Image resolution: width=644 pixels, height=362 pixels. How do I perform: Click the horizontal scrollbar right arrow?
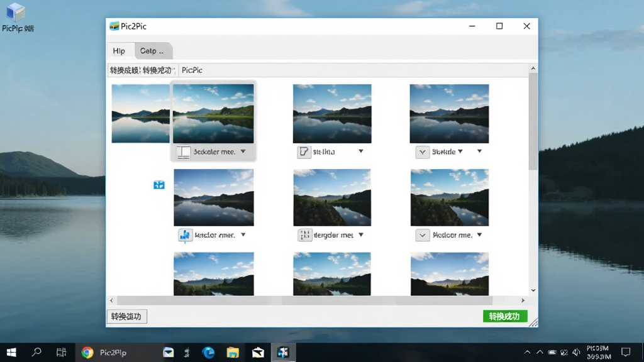523,300
